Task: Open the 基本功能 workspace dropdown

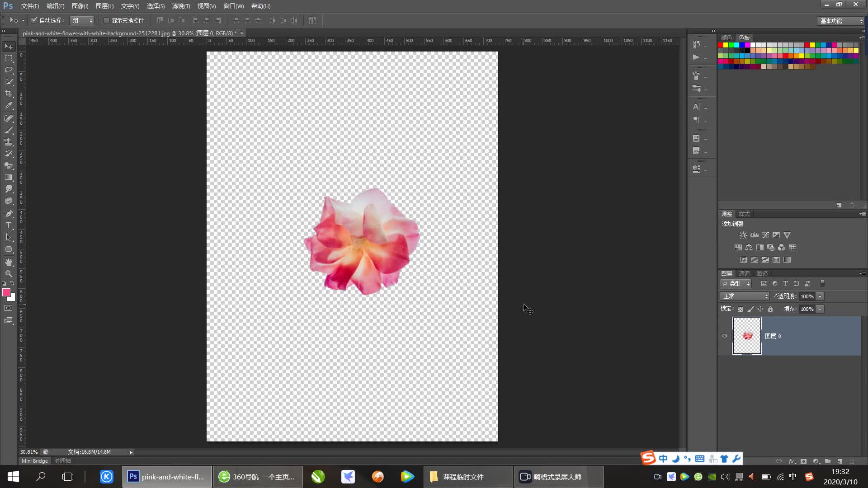Action: coord(841,21)
